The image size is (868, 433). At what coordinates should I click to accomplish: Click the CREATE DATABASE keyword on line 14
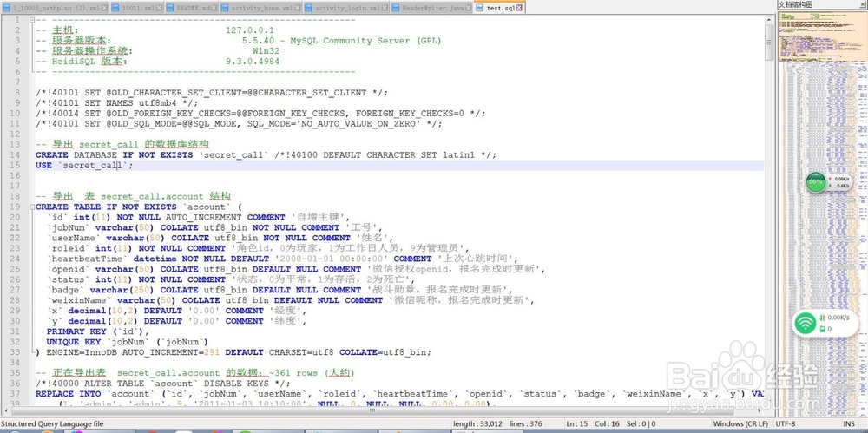(76, 155)
